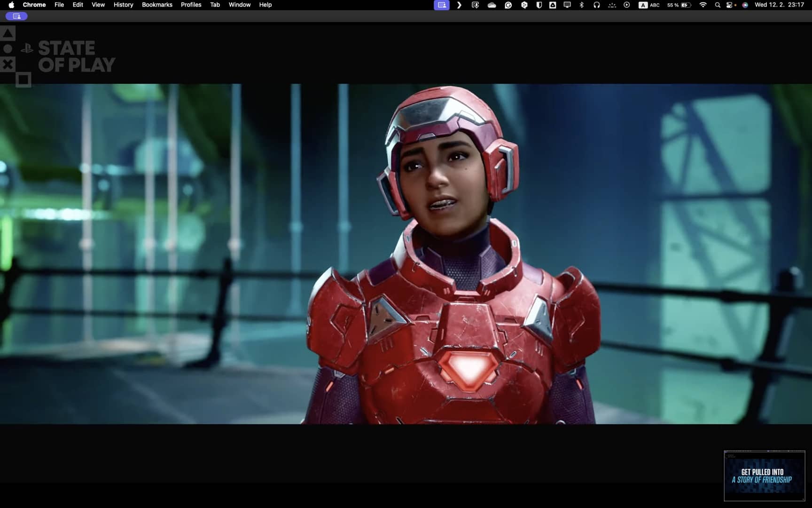
Task: Open the File menu
Action: [x=59, y=5]
